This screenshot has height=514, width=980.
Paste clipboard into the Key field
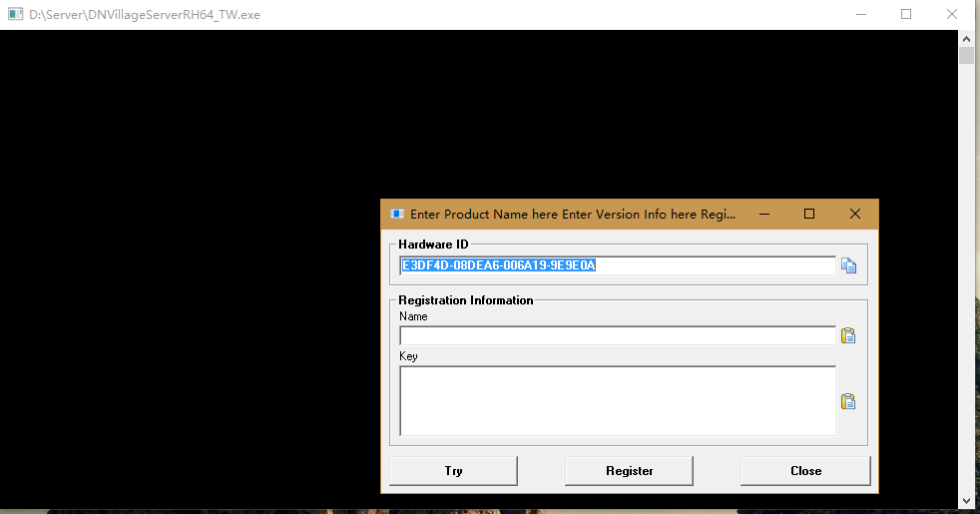tap(848, 401)
